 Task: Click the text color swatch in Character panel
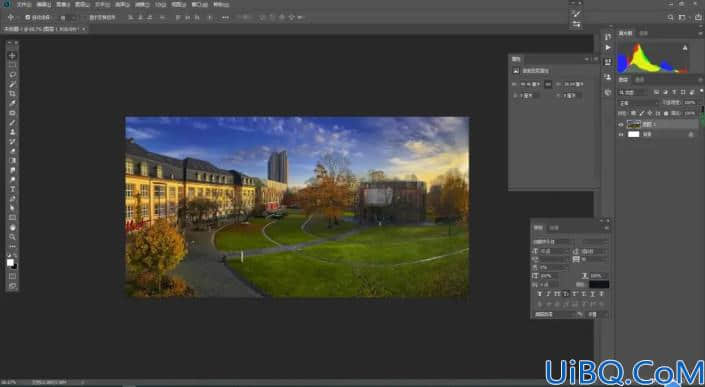tap(599, 284)
